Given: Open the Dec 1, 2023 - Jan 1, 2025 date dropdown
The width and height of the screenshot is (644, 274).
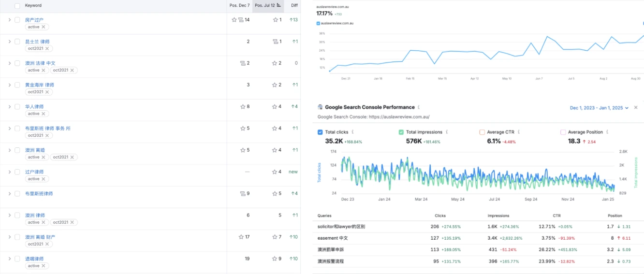Looking at the screenshot, I should coord(600,108).
